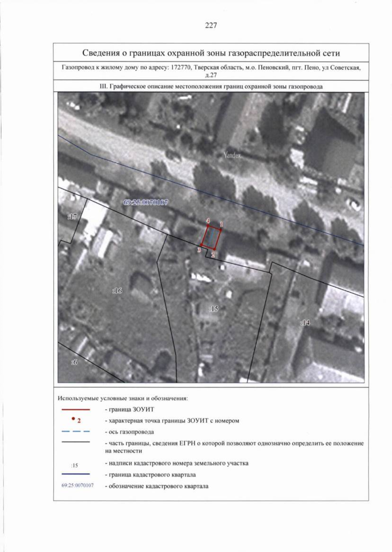Click the cadastral quarter label 69:25:0070107 on the map

pos(146,202)
